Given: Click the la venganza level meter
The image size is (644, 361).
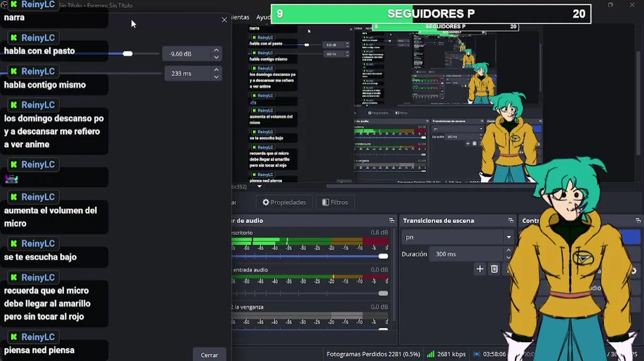Looking at the screenshot, I should (x=310, y=315).
